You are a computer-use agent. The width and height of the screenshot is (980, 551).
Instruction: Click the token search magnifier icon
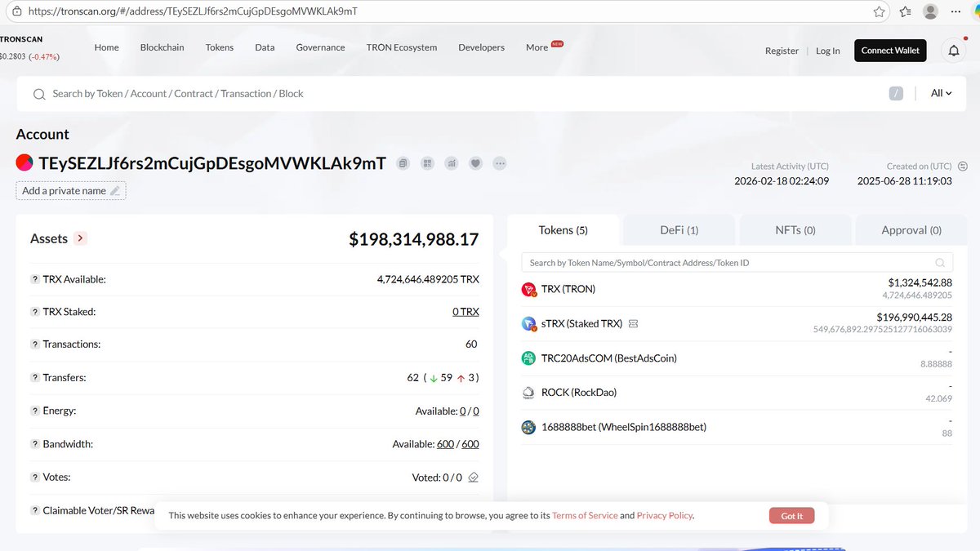coord(940,263)
